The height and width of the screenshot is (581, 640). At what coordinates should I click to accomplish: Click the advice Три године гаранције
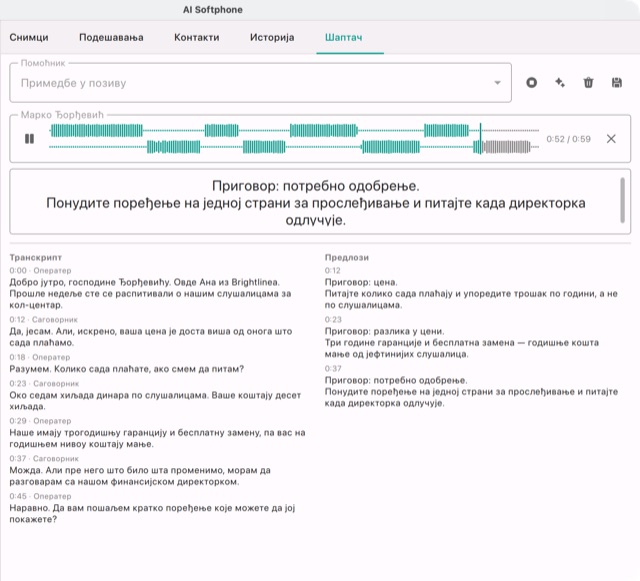pyautogui.click(x=462, y=348)
